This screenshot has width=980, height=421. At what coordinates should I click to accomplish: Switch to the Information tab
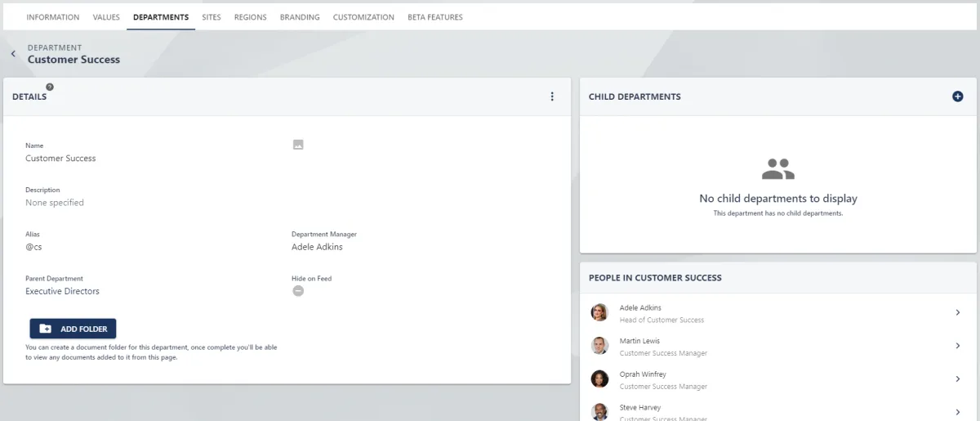pyautogui.click(x=53, y=17)
